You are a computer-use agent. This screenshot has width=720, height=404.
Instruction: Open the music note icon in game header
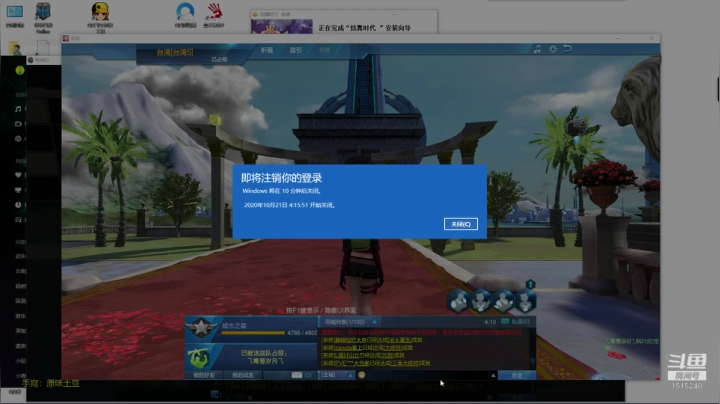(537, 49)
